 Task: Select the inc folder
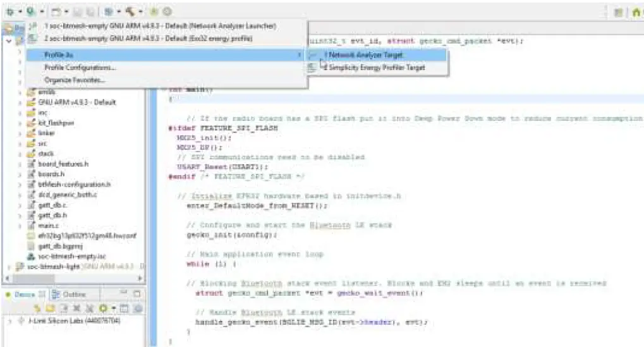point(42,113)
